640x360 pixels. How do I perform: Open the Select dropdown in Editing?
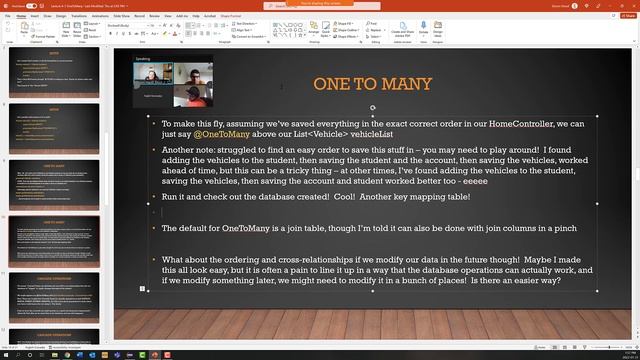click(x=373, y=36)
